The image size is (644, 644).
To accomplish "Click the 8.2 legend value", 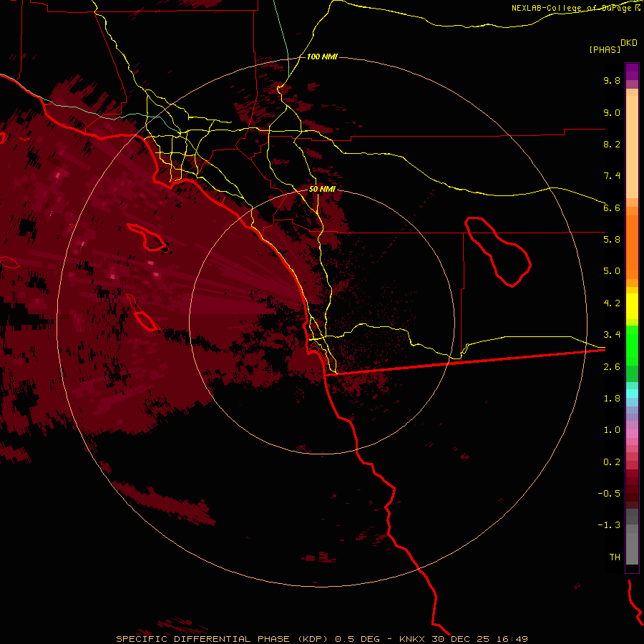I will [x=612, y=144].
